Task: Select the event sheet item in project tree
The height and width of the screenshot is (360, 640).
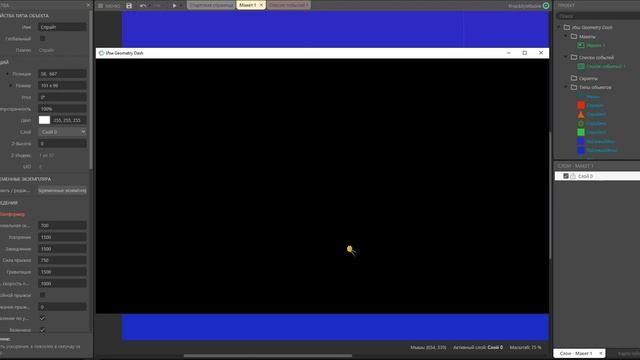Action: coord(602,66)
